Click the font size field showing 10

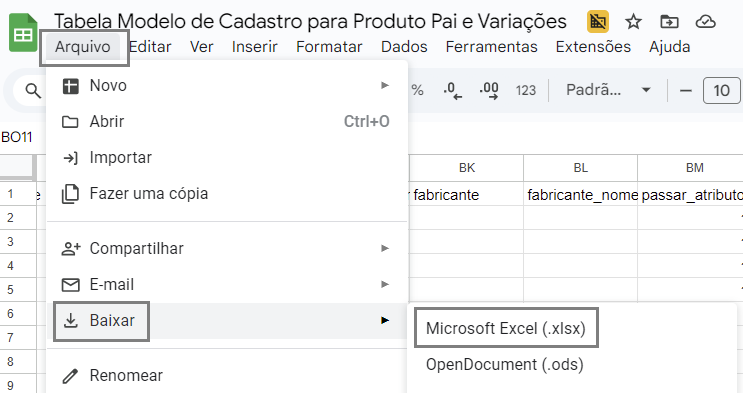click(x=721, y=90)
